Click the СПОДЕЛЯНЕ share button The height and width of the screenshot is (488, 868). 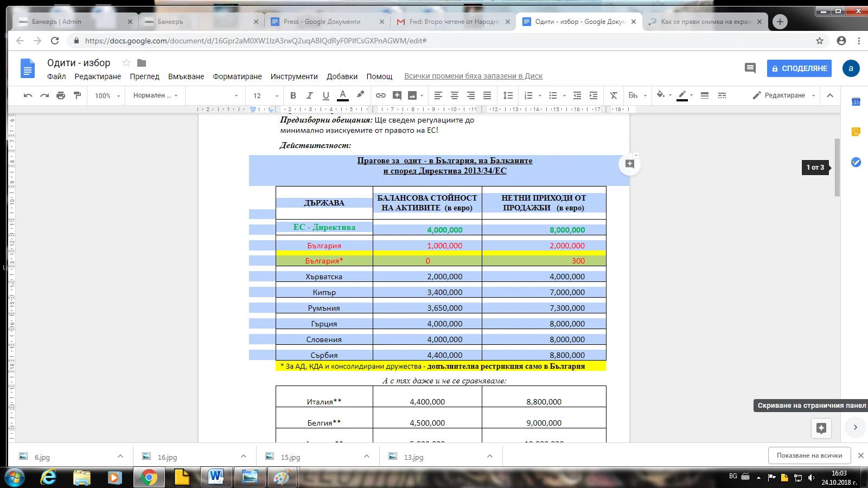click(x=799, y=68)
